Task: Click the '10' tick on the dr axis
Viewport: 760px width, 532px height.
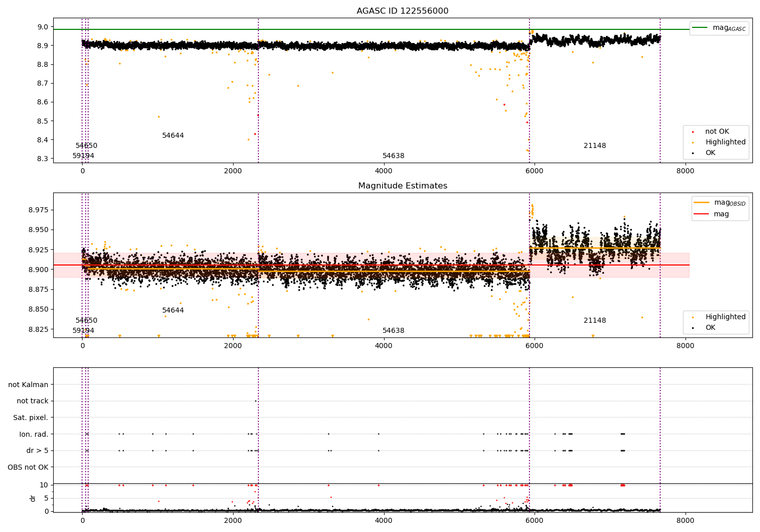Action: pos(44,485)
